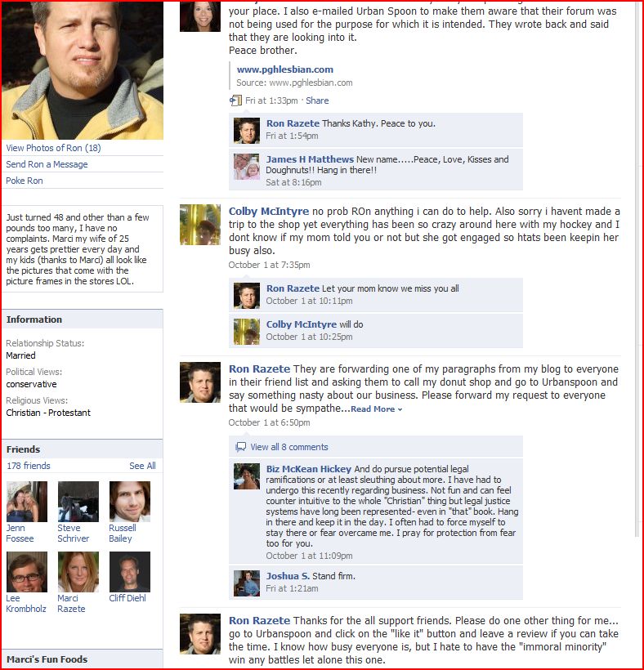Click Lee Krombholz's friend picture
Image resolution: width=644 pixels, height=670 pixels.
(x=27, y=572)
